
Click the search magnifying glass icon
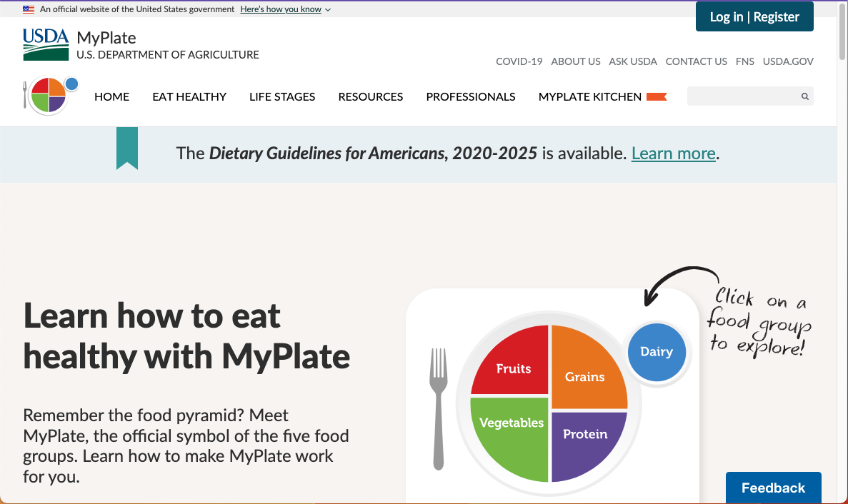(x=804, y=96)
